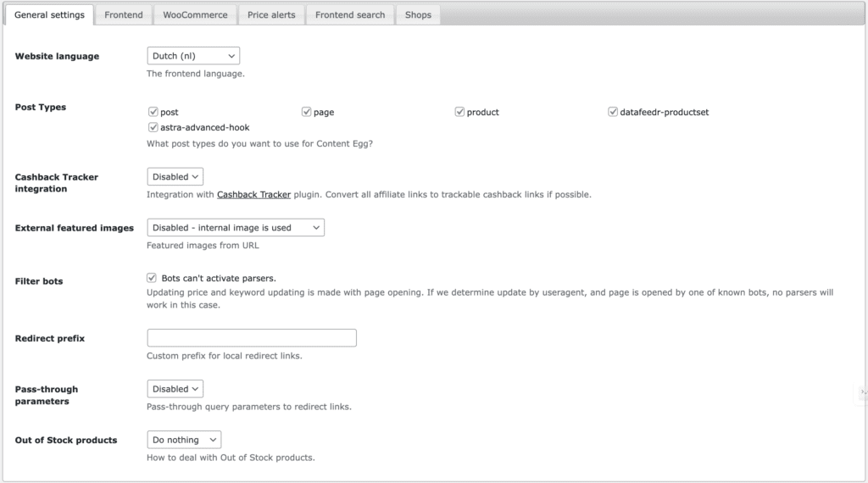Screen dimensions: 868x483
Task: Toggle astra-advanced-hook checkbox
Action: [153, 127]
